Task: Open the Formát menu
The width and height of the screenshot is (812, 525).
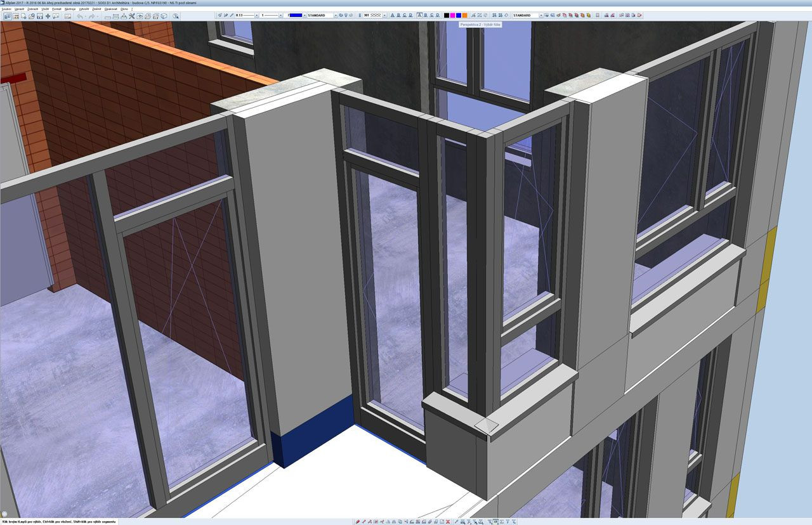Action: [x=56, y=9]
